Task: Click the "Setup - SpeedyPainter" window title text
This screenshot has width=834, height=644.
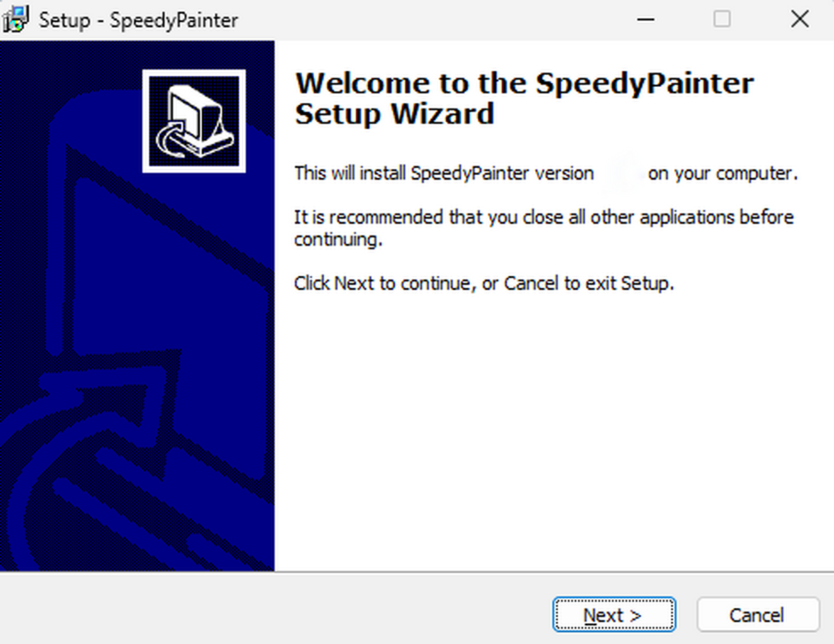Action: [138, 20]
